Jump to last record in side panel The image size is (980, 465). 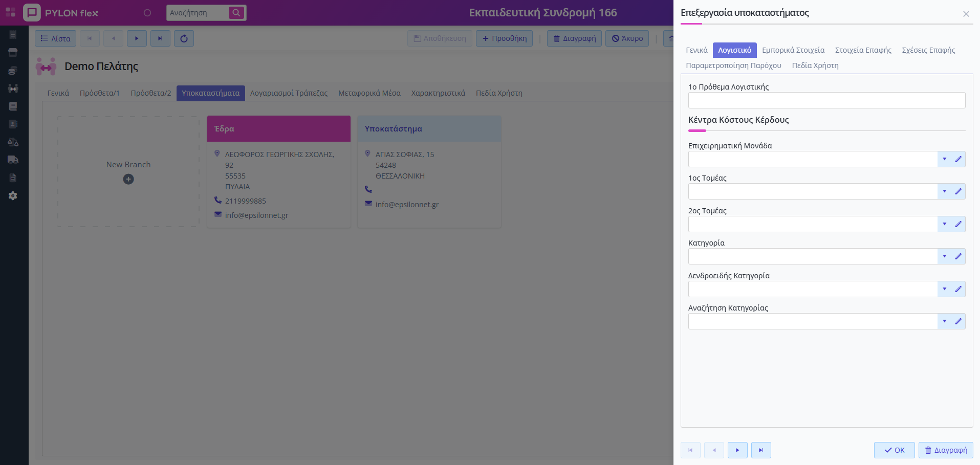(760, 450)
